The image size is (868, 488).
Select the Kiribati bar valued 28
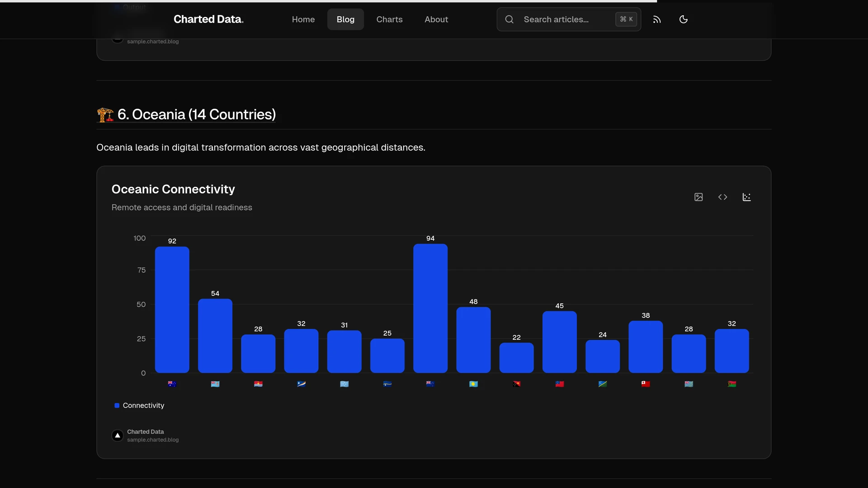point(258,354)
